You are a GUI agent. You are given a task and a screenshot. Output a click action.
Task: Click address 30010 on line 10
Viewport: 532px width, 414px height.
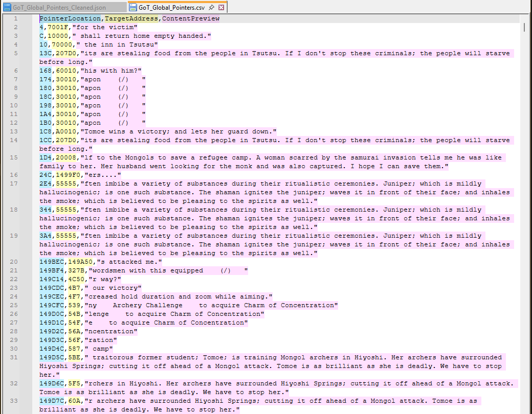pos(66,105)
